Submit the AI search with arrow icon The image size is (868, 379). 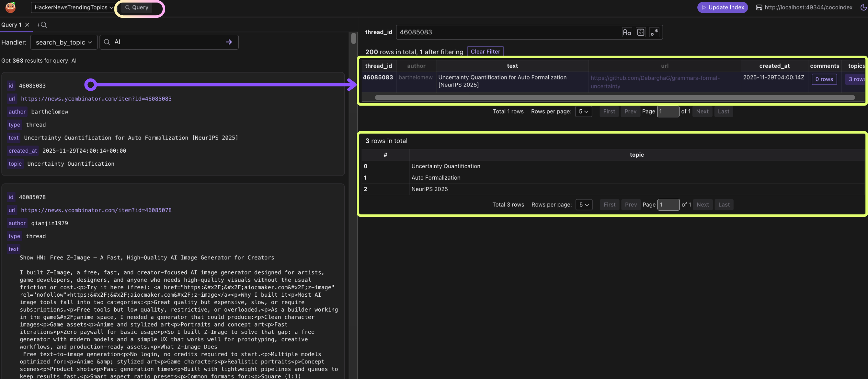[x=229, y=42]
